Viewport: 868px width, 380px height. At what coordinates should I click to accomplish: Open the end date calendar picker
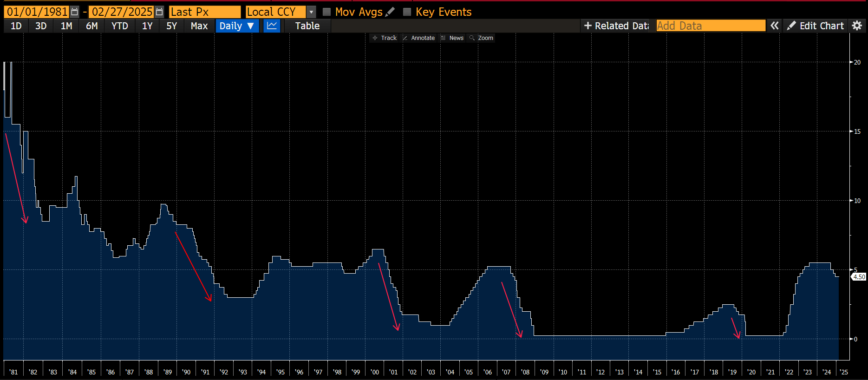pos(159,12)
